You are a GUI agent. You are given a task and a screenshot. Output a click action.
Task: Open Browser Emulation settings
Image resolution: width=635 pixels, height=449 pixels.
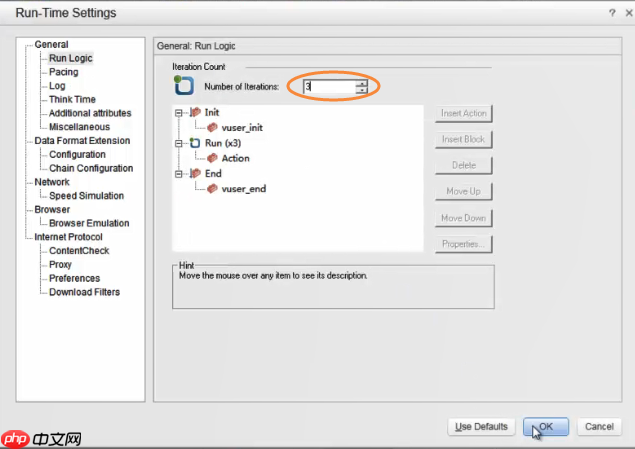88,223
